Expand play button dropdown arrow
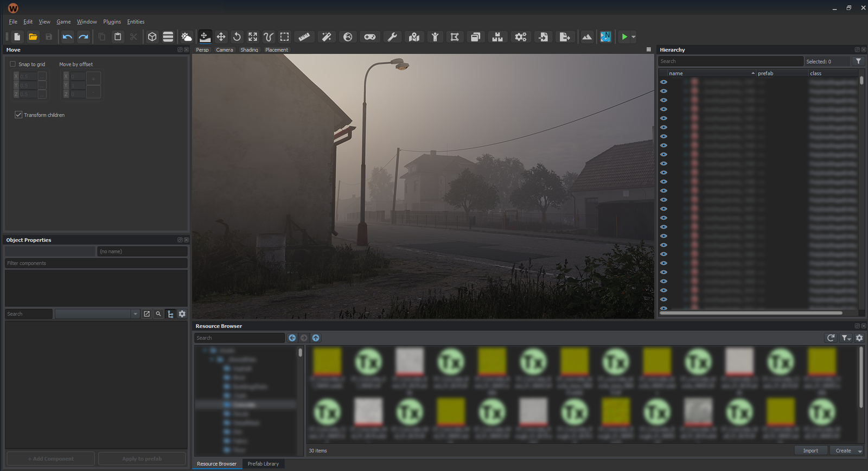Viewport: 868px width, 471px height. [x=633, y=37]
